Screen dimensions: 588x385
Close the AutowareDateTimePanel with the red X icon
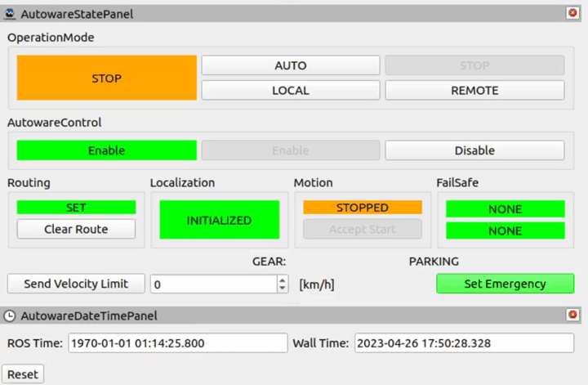coord(572,315)
